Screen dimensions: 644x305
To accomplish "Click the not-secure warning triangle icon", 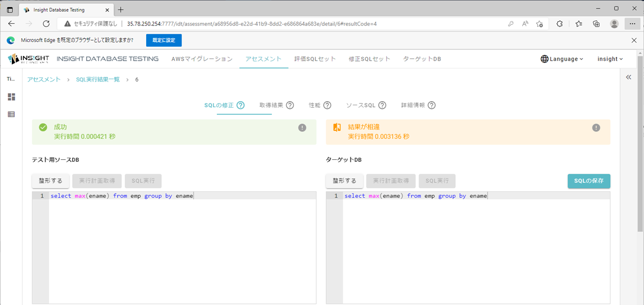I will (67, 23).
